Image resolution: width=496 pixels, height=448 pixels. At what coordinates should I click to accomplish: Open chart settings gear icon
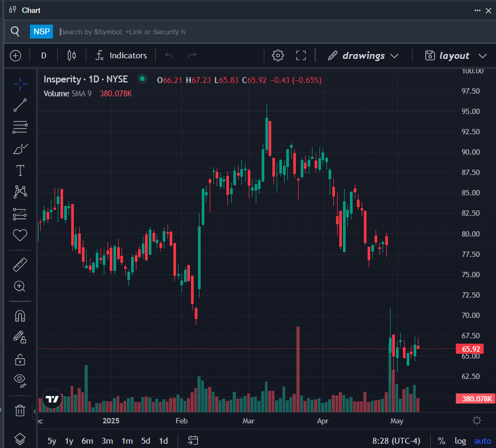click(278, 56)
